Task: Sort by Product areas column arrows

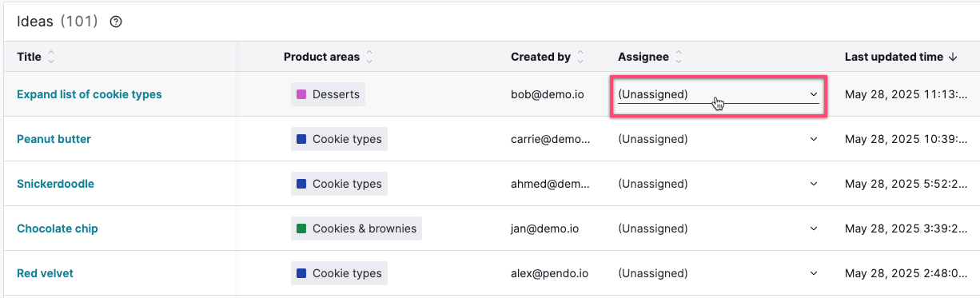Action: (x=369, y=57)
